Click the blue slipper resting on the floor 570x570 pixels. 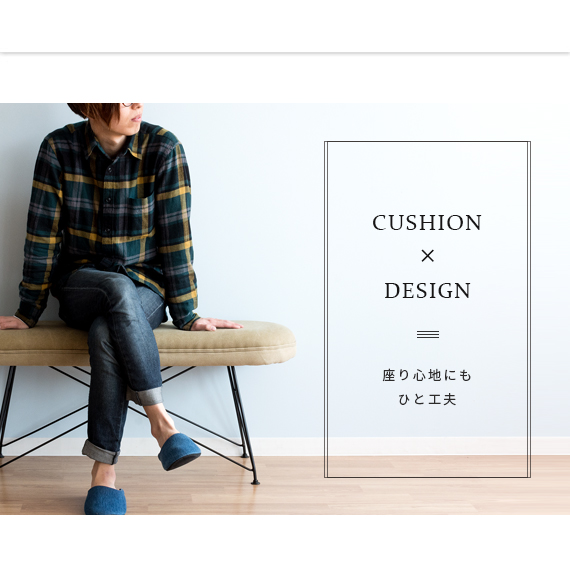(x=105, y=500)
